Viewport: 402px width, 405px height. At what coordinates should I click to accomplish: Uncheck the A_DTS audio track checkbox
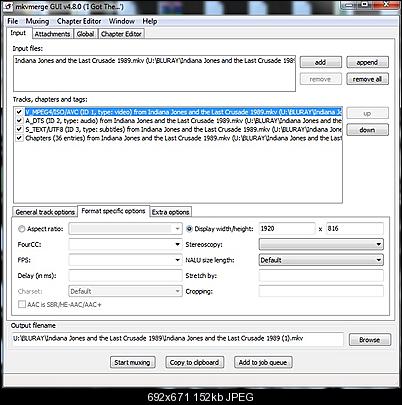tap(19, 121)
